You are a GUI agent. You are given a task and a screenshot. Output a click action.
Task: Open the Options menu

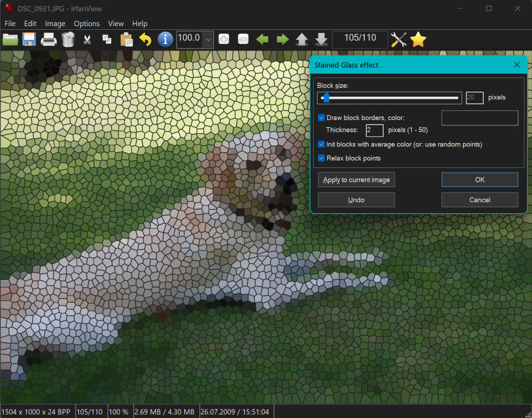(x=86, y=24)
